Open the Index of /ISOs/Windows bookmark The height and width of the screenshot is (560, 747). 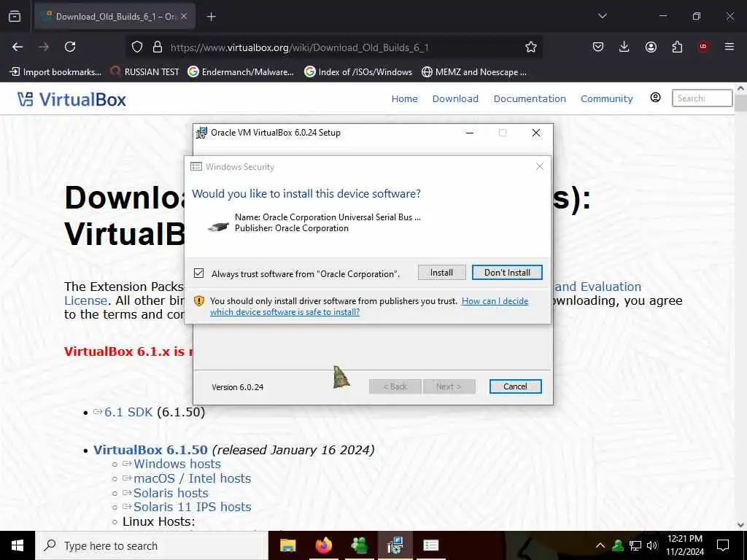358,72
